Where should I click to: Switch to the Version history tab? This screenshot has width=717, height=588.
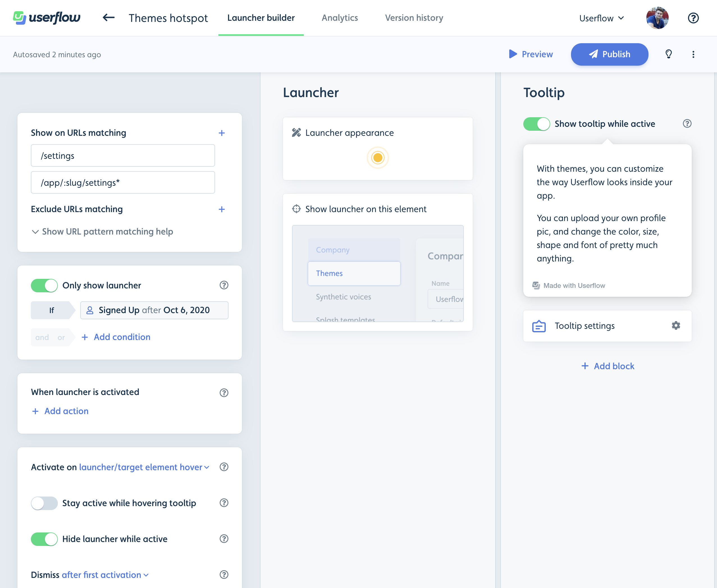tap(414, 18)
